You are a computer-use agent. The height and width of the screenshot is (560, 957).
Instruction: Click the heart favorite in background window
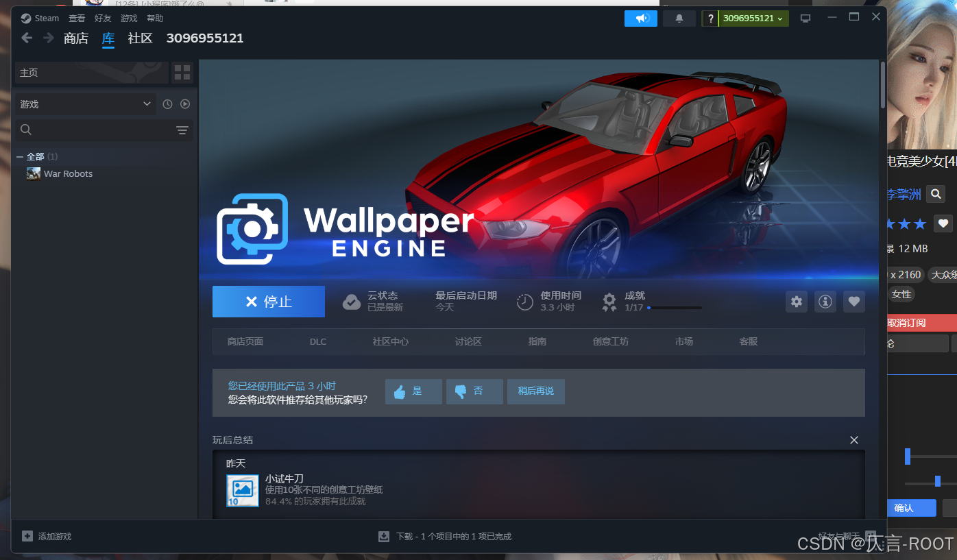click(x=944, y=223)
